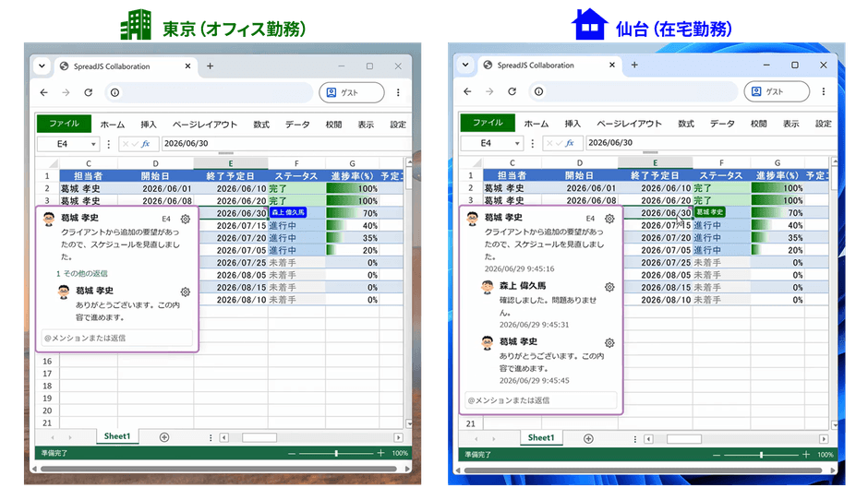This screenshot has height=488, width=868.
Task: Open settings gear of top comment in Tokyo window
Action: point(186,220)
